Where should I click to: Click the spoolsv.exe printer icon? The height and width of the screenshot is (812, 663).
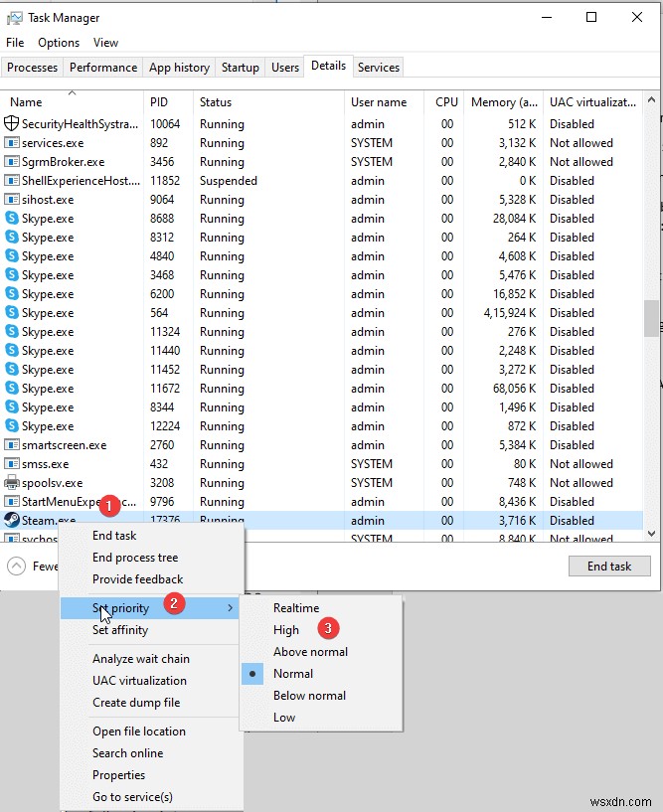11,483
